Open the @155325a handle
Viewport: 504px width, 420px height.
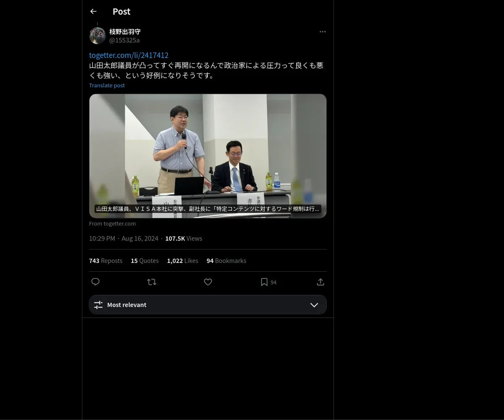[124, 40]
